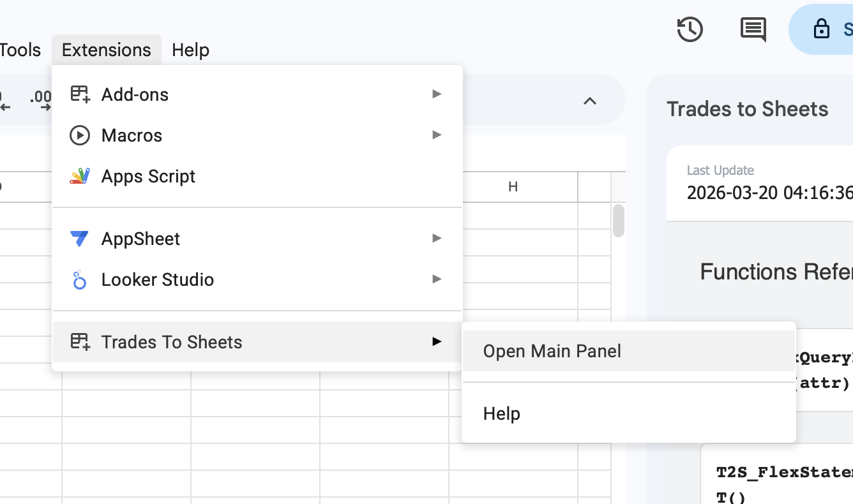The height and width of the screenshot is (504, 853).
Task: Expand the AppSheet submenu arrow
Action: coord(437,239)
